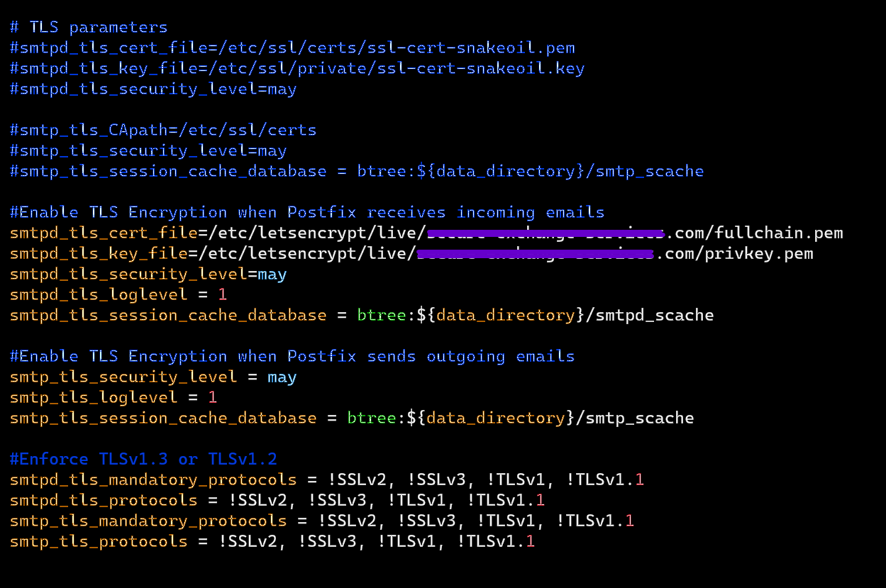Click the commented '#smtp_tls_security_level=may' line
This screenshot has width=886, height=588.
click(x=148, y=151)
